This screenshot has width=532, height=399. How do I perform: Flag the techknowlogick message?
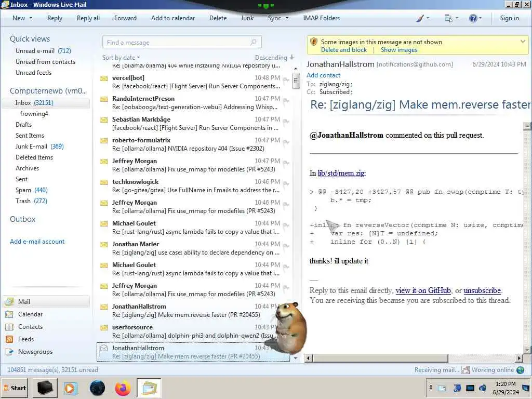286,184
